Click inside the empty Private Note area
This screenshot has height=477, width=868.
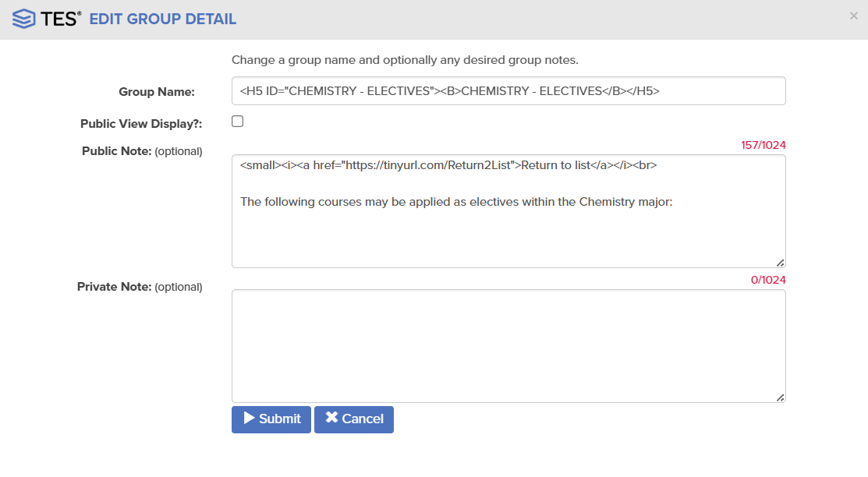click(x=508, y=346)
